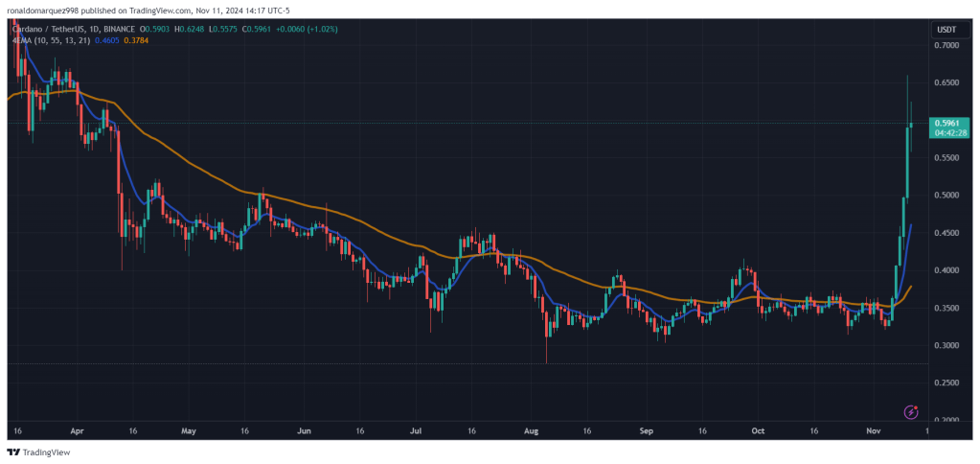
Task: Select the 4EMA (10, 55, 13, 21) indicator label
Action: [51, 40]
